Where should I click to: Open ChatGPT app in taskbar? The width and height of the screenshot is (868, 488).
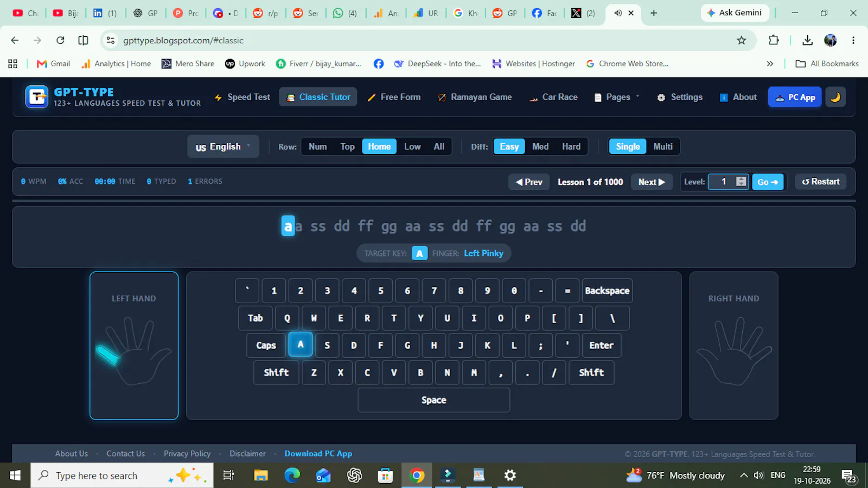pos(354,476)
